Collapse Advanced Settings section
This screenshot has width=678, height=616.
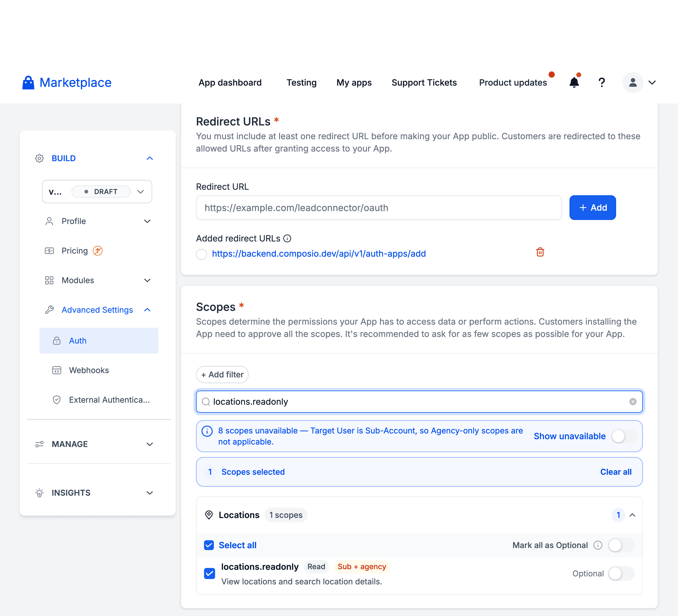click(x=147, y=310)
